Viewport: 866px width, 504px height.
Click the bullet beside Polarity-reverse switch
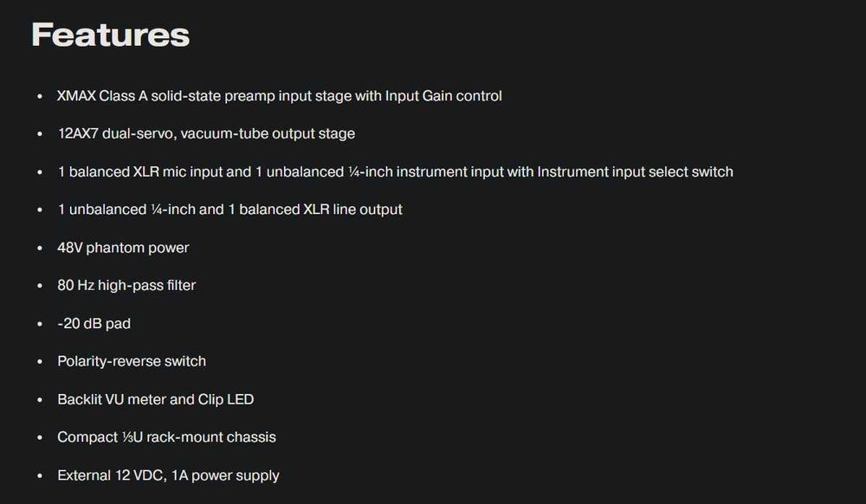(39, 362)
